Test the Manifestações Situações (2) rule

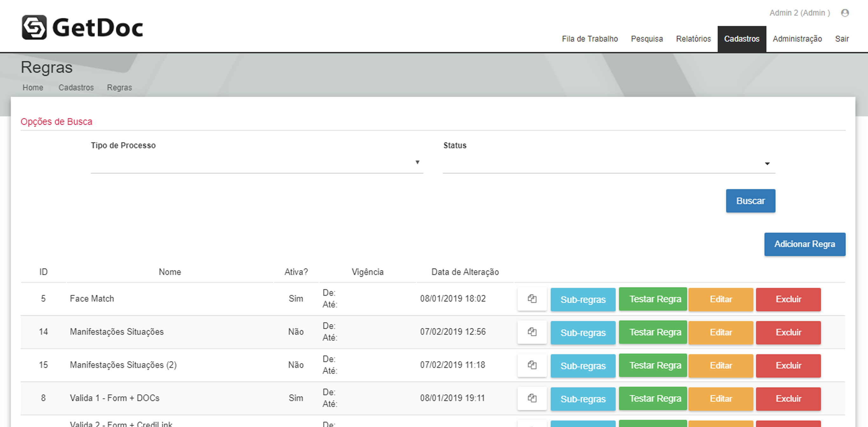653,365
